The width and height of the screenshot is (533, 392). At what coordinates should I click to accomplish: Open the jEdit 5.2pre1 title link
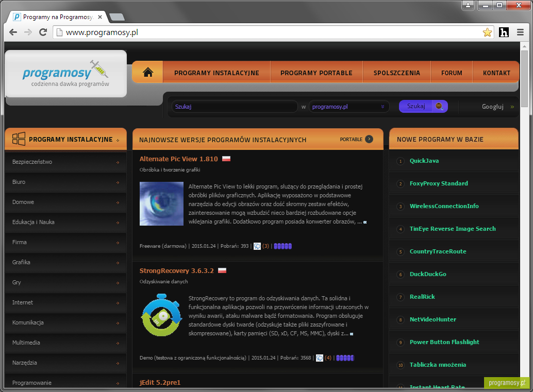(160, 382)
